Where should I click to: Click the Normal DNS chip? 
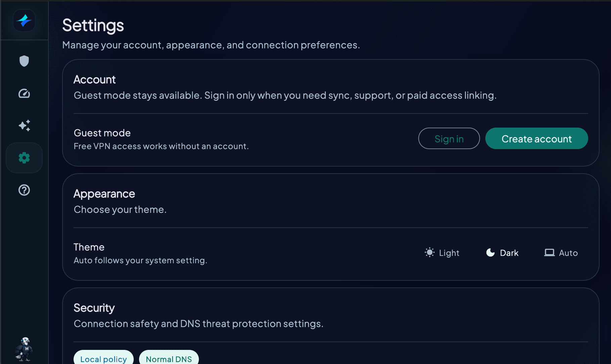[169, 357]
